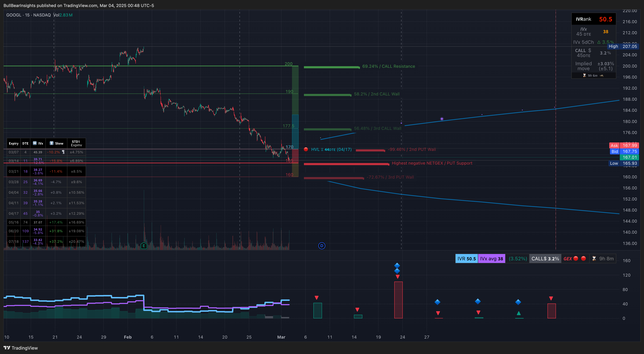This screenshot has height=354, width=644.
Task: Click the 07/18 expiry cell
Action: pyautogui.click(x=14, y=242)
